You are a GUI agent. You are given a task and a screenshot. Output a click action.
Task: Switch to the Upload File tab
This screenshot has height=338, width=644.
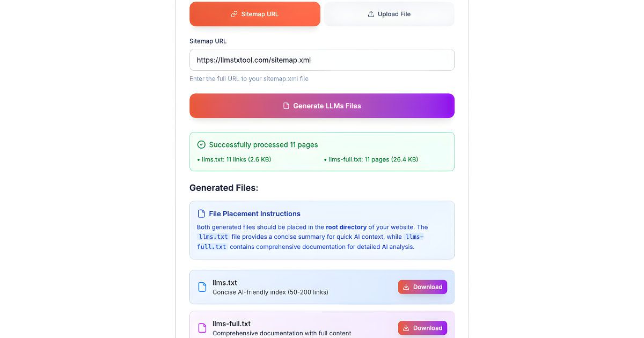point(389,14)
